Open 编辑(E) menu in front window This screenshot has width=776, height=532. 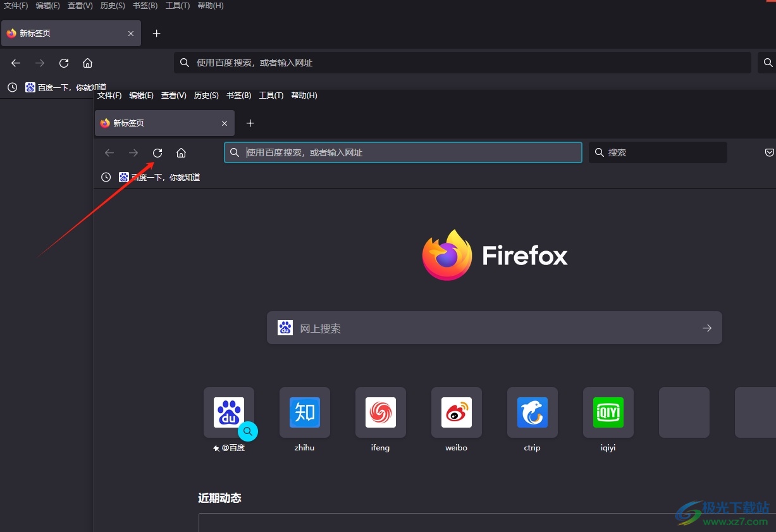tap(142, 96)
